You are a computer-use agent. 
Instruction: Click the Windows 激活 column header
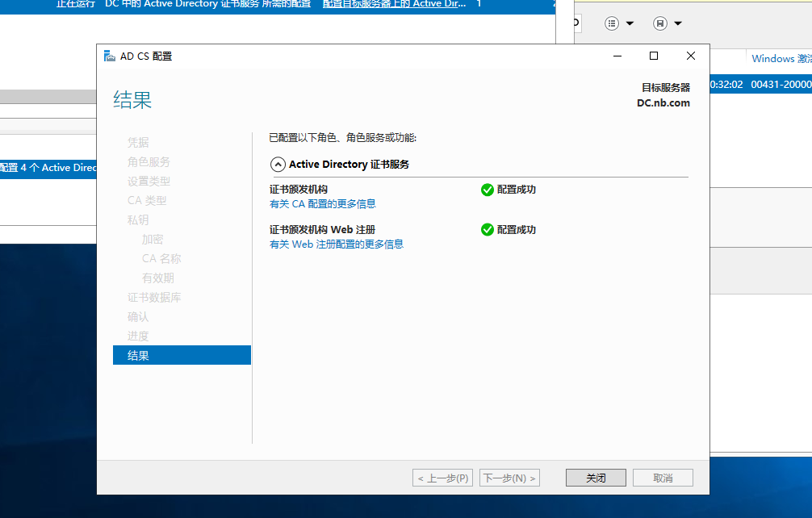[781, 58]
